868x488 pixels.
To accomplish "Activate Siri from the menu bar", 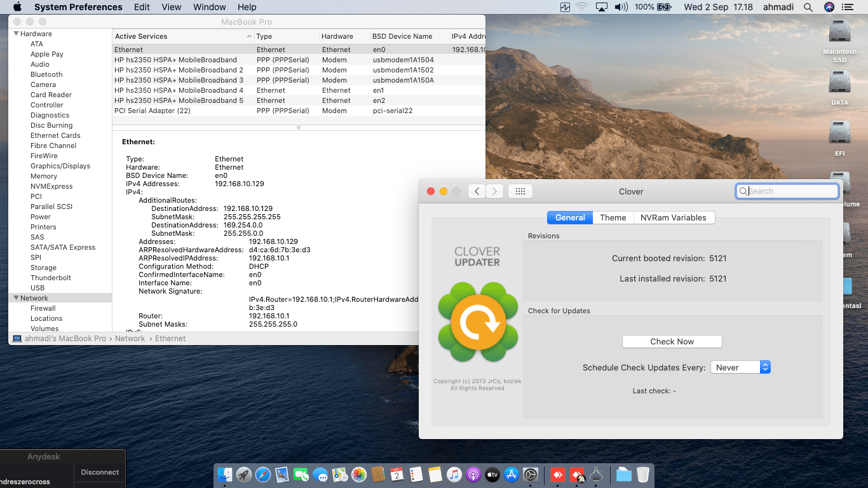I will pos(829,7).
